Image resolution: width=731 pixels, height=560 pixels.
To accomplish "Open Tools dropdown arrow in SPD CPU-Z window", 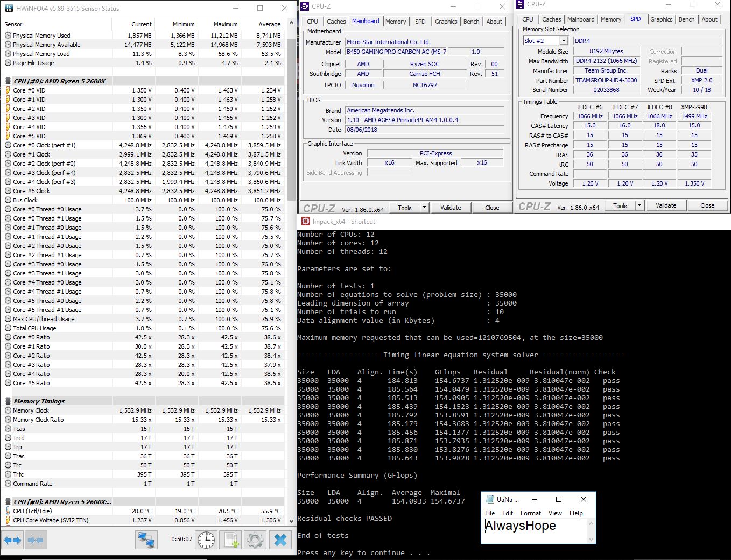I will tap(639, 205).
